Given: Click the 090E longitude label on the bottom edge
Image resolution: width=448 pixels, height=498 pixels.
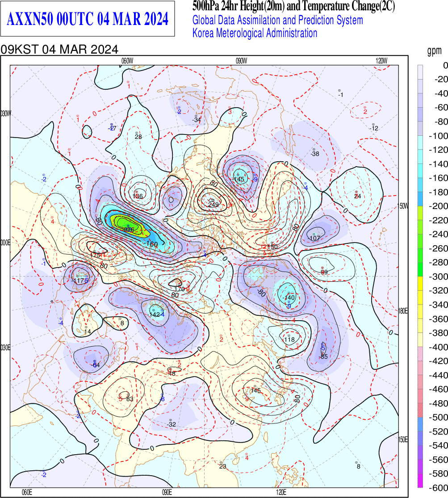Looking at the screenshot, I should [167, 492].
